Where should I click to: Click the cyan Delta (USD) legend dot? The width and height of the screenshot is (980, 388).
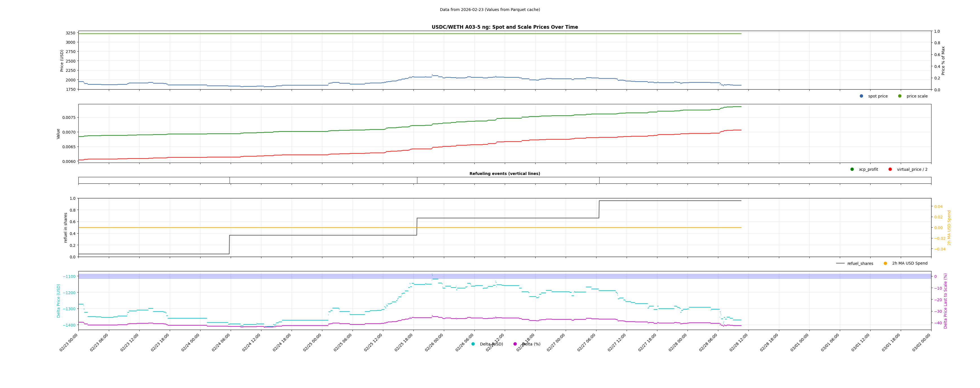tap(473, 344)
